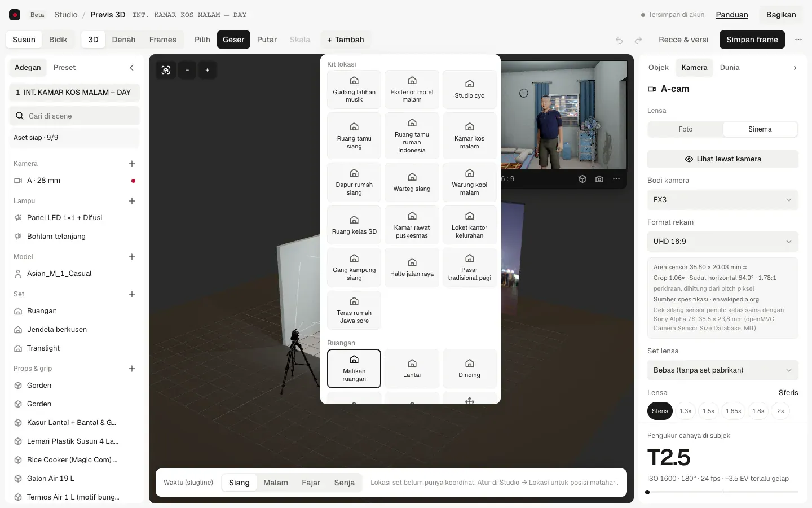Set time of day to Senja

[x=345, y=483]
